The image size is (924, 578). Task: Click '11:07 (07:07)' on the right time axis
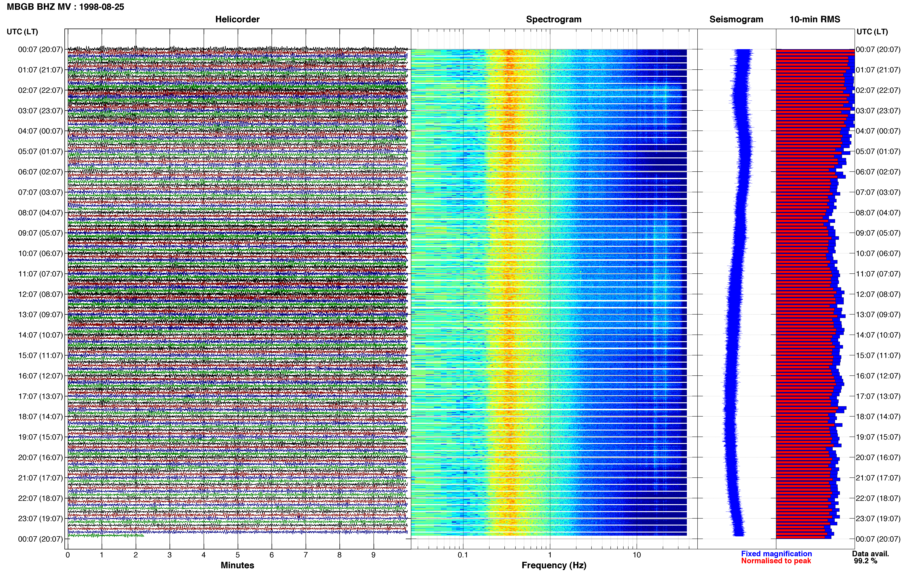click(x=878, y=274)
